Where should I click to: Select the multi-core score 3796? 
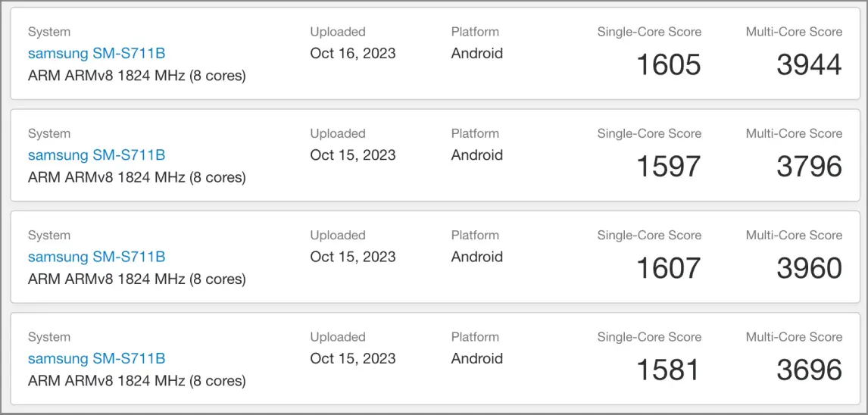pos(810,167)
